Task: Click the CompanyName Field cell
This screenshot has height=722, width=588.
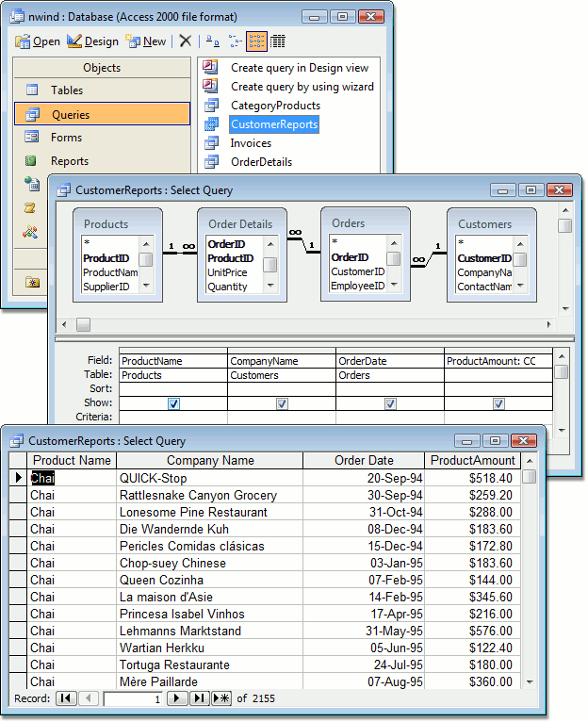Action: pos(282,361)
